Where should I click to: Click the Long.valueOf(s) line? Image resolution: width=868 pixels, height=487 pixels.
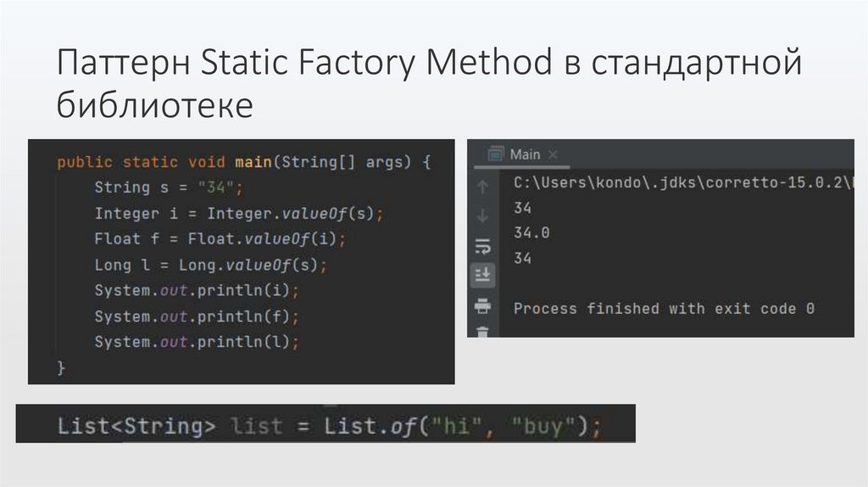click(x=210, y=265)
